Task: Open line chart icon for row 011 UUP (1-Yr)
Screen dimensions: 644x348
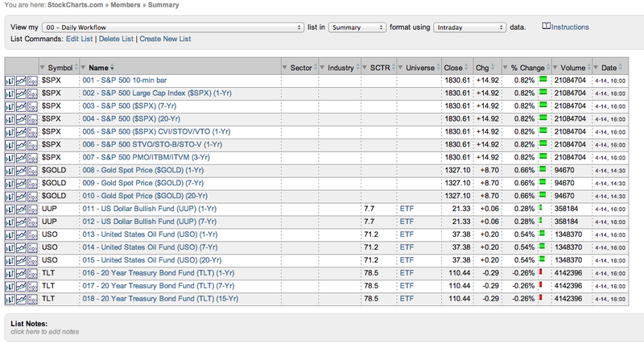Action: coord(21,209)
